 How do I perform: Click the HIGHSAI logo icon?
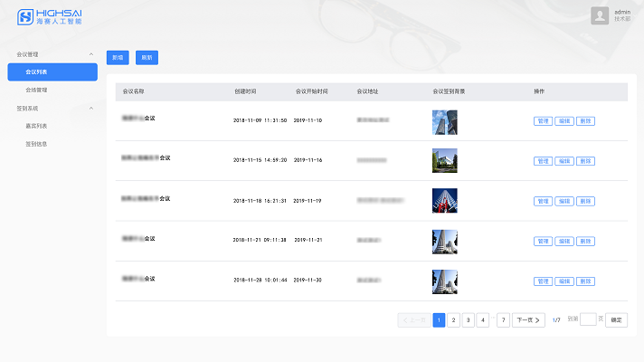point(25,17)
